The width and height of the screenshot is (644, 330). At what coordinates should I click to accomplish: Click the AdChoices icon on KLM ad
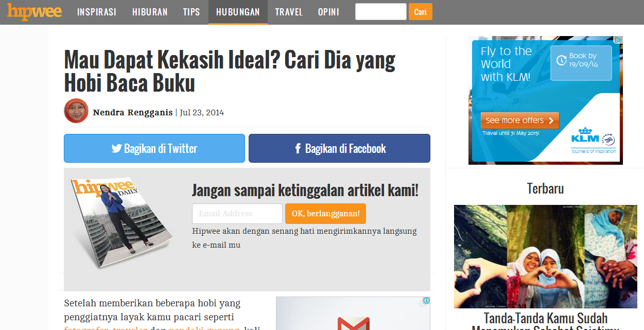[619, 40]
